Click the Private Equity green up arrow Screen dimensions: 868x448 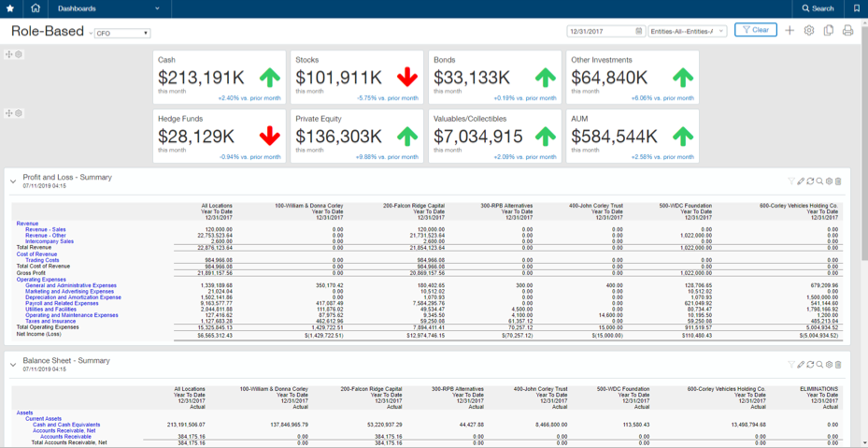[407, 137]
